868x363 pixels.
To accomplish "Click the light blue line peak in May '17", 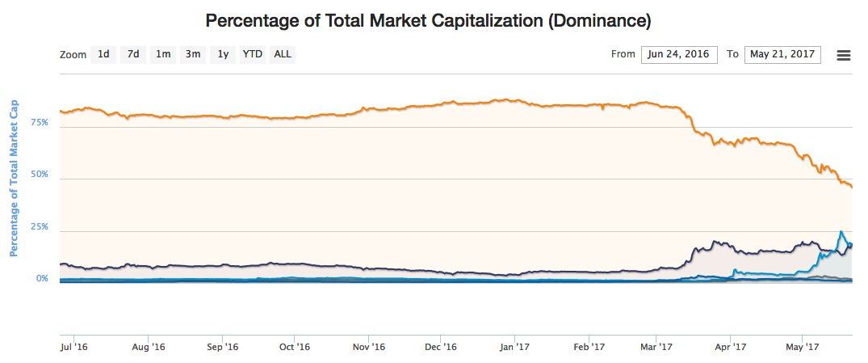I will point(841,233).
